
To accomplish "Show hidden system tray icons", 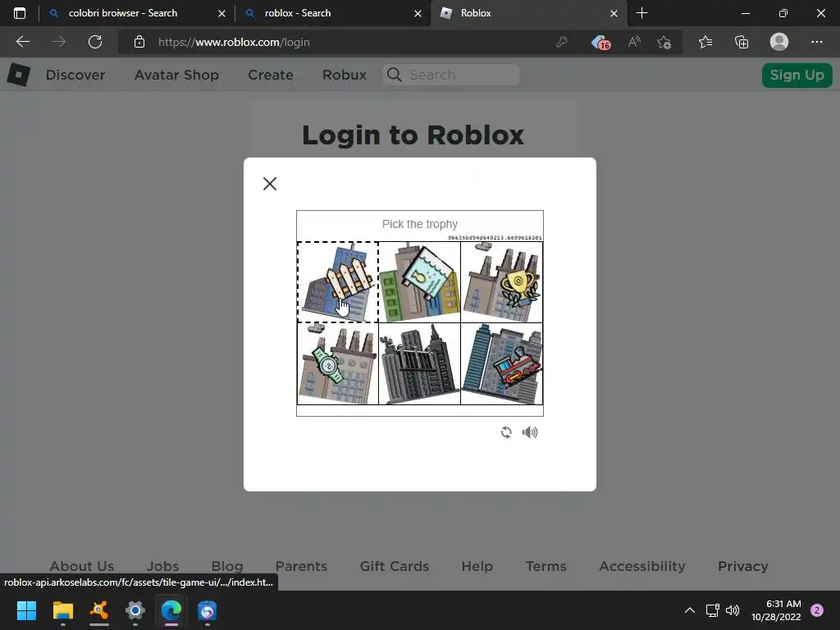I will pyautogui.click(x=689, y=610).
